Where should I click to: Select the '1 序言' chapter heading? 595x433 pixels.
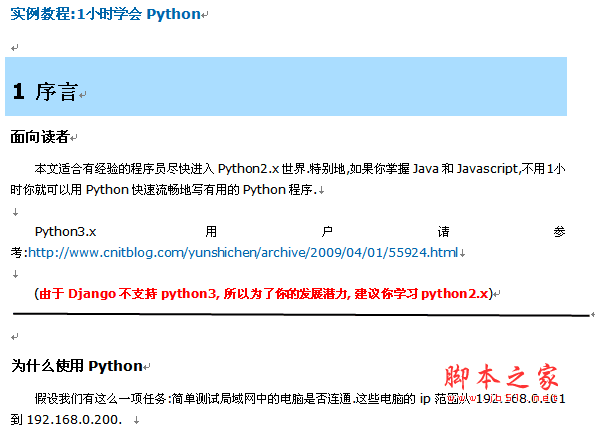click(x=45, y=91)
